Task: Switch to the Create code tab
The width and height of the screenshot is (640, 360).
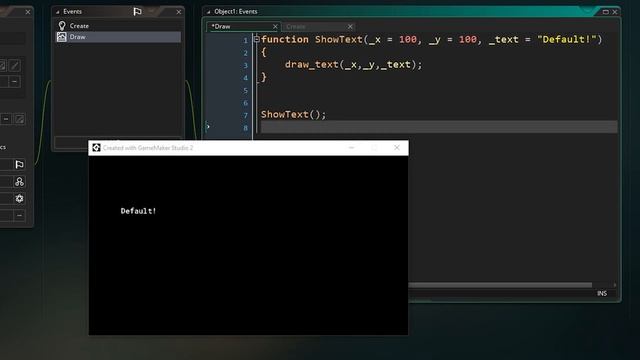Action: click(318, 27)
